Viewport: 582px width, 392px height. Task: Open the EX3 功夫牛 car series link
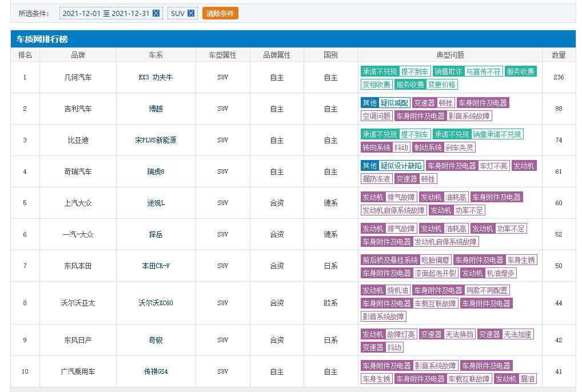tap(156, 77)
